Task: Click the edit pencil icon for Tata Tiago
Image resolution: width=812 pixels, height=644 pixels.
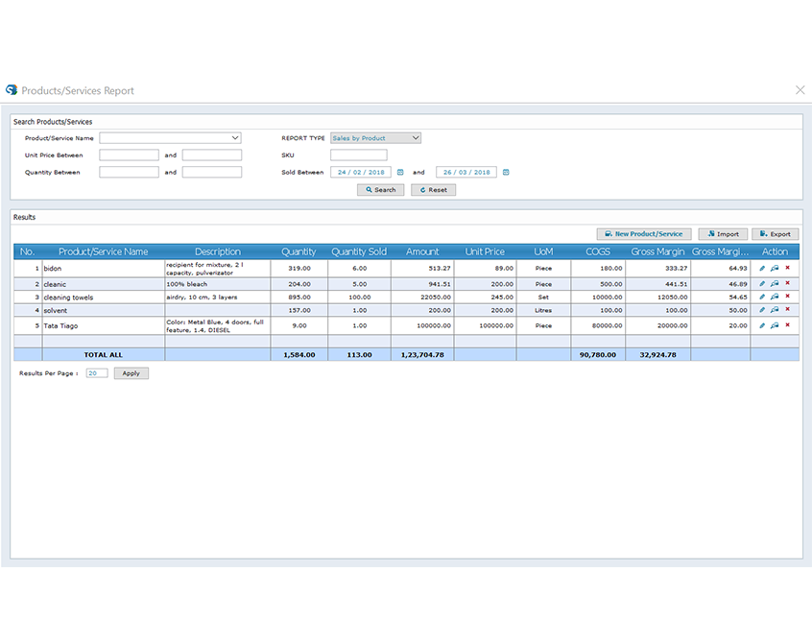Action: [x=762, y=326]
